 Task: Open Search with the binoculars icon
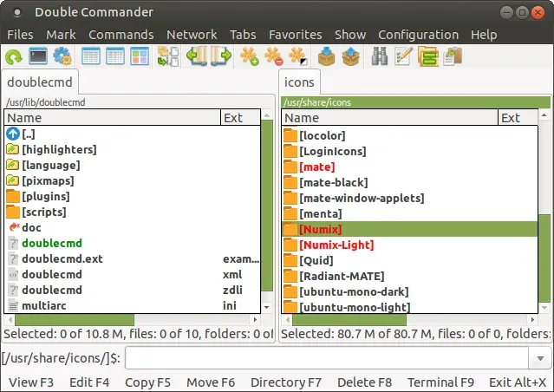coord(380,56)
